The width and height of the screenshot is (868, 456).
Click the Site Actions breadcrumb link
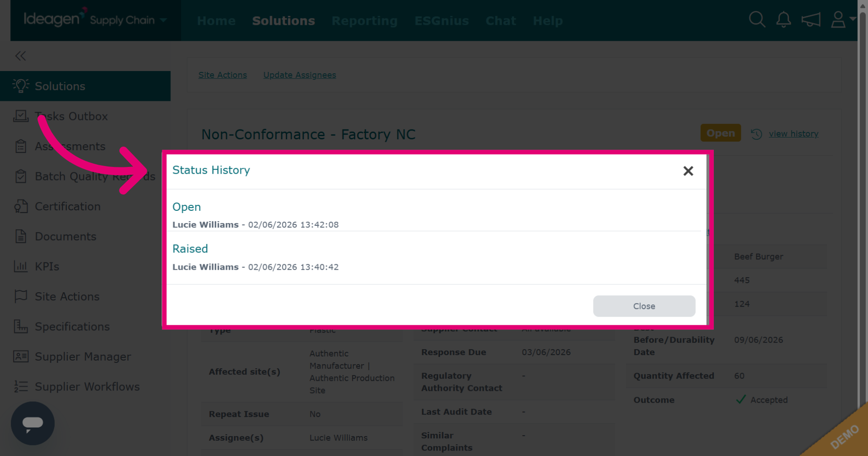point(222,75)
